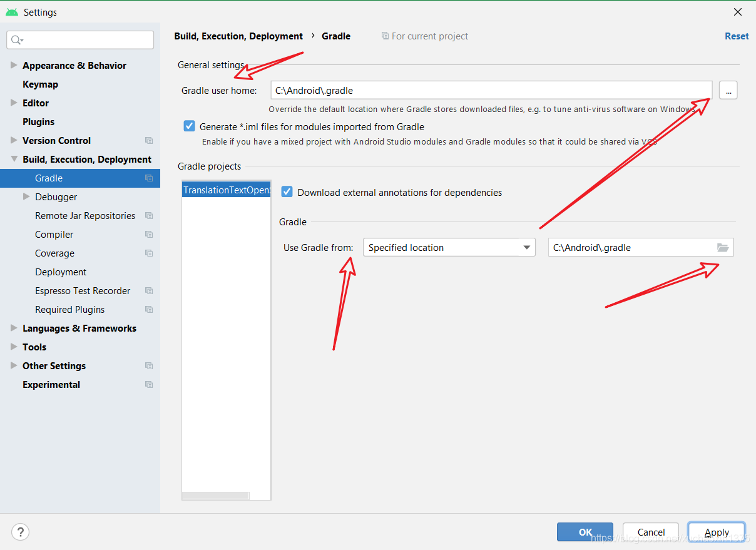Click the project-level icon beside Required Plugins

tap(149, 310)
